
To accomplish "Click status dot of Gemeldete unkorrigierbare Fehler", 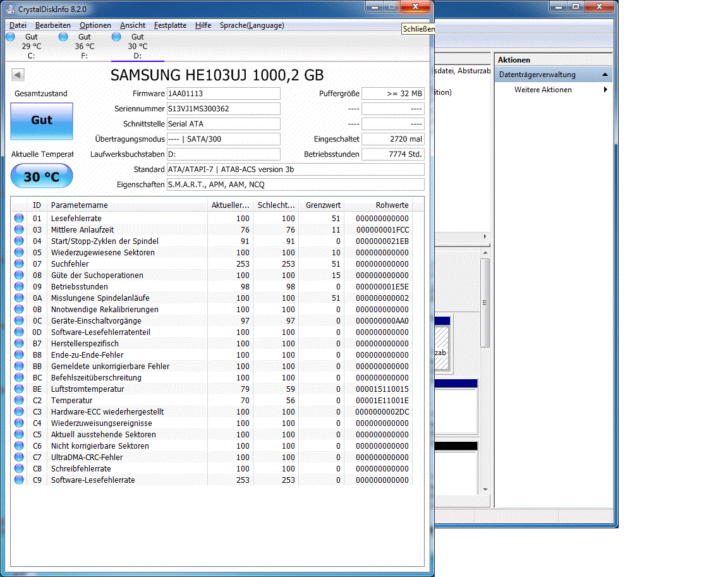I will [19, 366].
